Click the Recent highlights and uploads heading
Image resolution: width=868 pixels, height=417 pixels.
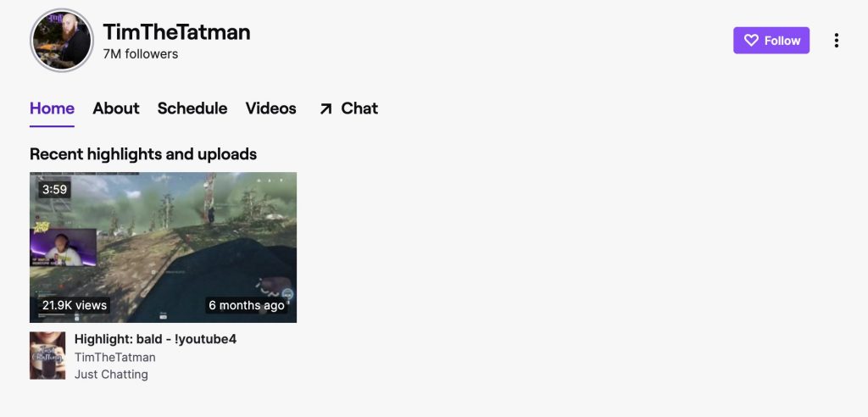(143, 154)
